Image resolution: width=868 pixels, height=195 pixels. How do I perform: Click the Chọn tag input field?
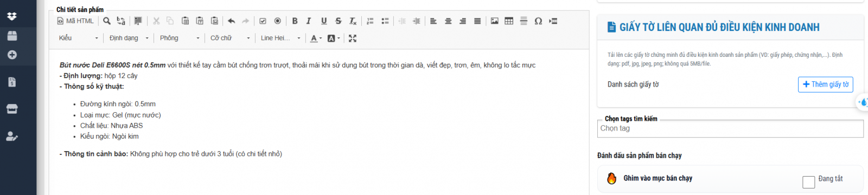tap(730, 128)
